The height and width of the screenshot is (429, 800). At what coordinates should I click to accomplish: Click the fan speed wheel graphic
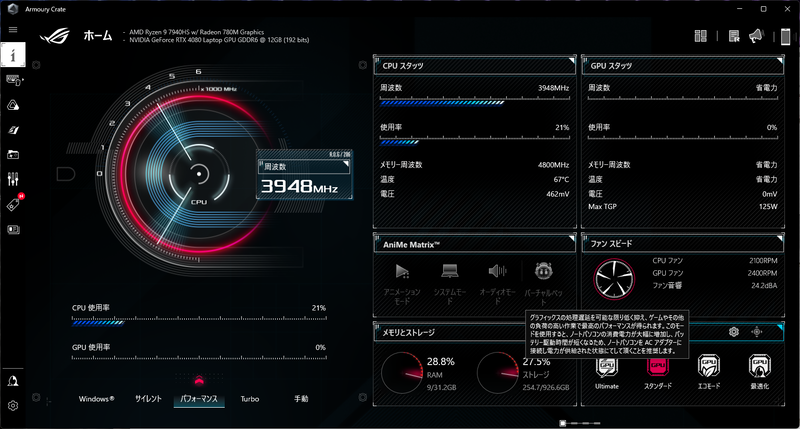(614, 279)
